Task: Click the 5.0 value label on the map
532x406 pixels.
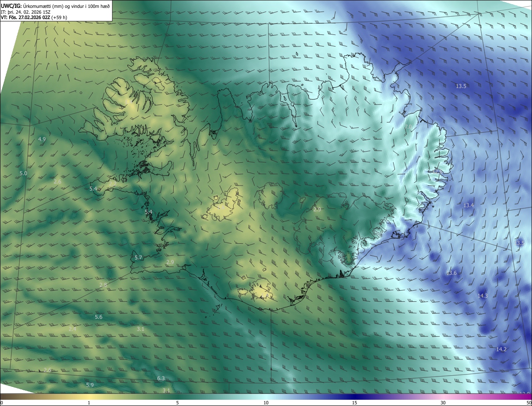Action: point(23,173)
